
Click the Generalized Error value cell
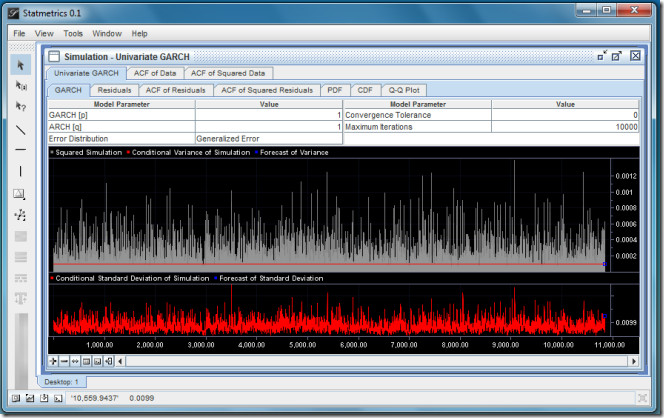269,139
